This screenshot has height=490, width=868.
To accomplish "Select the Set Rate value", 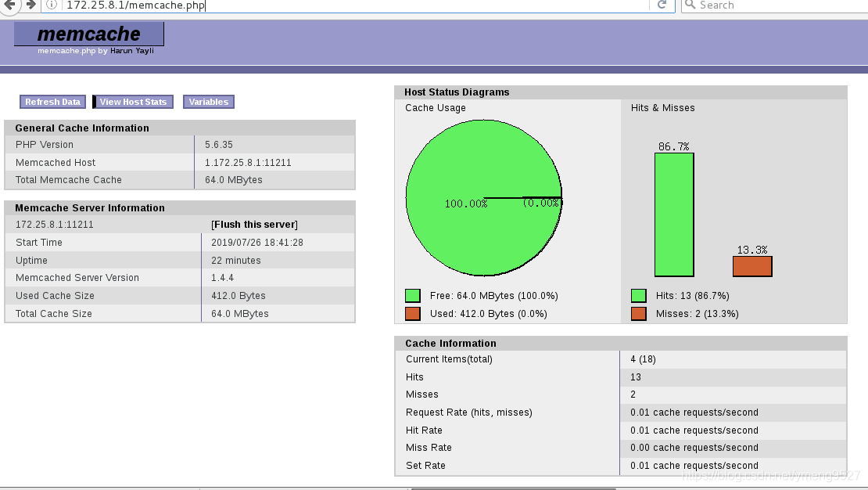I will click(694, 466).
